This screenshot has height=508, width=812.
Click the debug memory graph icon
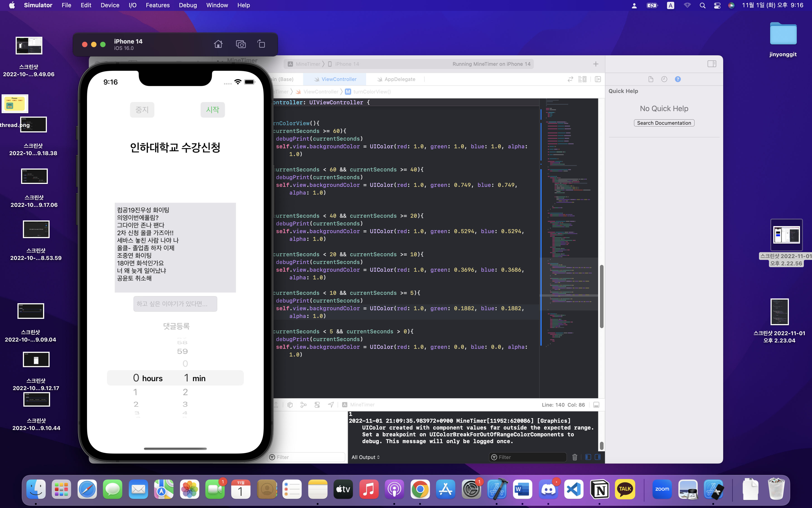pos(304,405)
